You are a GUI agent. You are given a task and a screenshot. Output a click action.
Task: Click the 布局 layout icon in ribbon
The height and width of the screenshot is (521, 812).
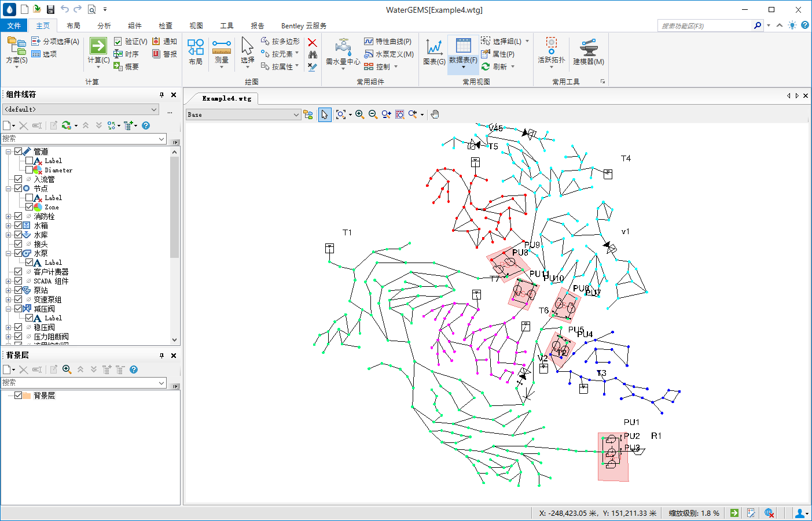[x=196, y=47]
